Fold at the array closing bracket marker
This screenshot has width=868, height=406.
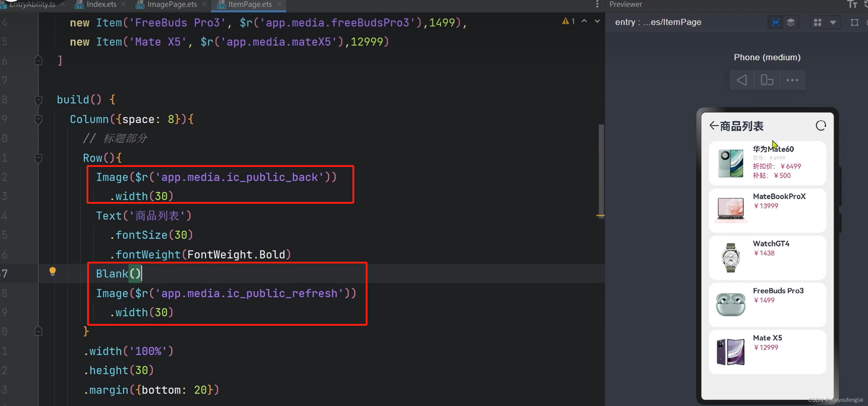point(38,61)
